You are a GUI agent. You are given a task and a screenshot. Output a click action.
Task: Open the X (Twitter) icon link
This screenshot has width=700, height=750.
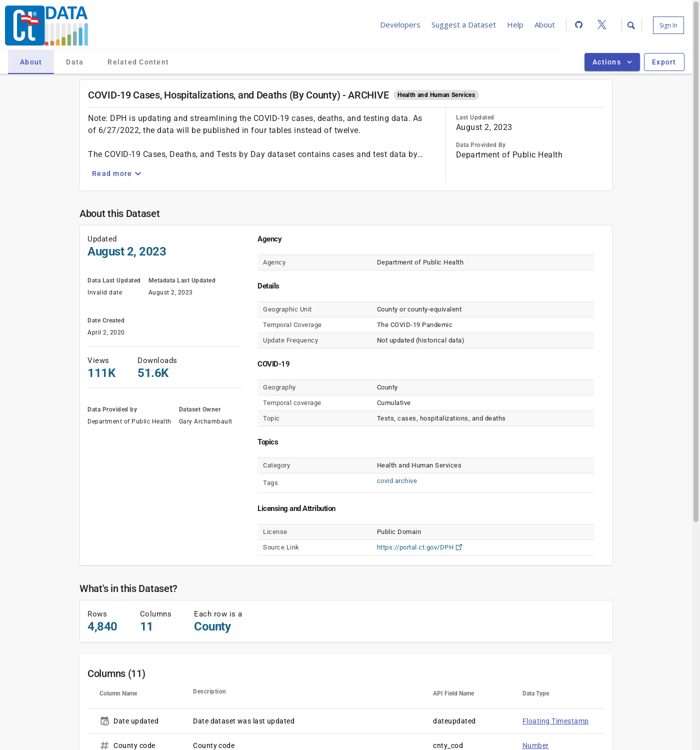602,25
